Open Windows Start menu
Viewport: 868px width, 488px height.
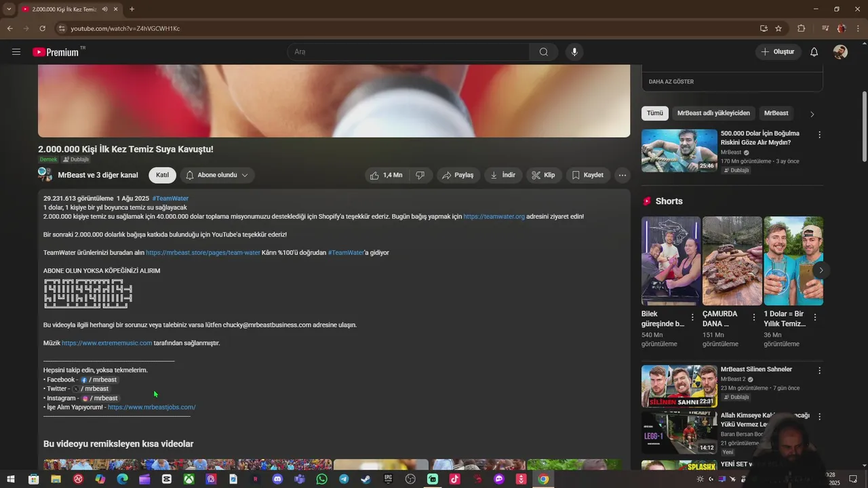pyautogui.click(x=11, y=479)
